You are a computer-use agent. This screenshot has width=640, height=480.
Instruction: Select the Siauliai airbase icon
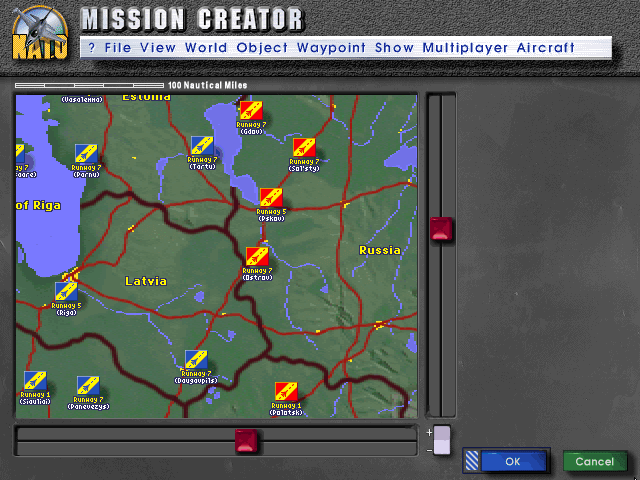pos(35,381)
